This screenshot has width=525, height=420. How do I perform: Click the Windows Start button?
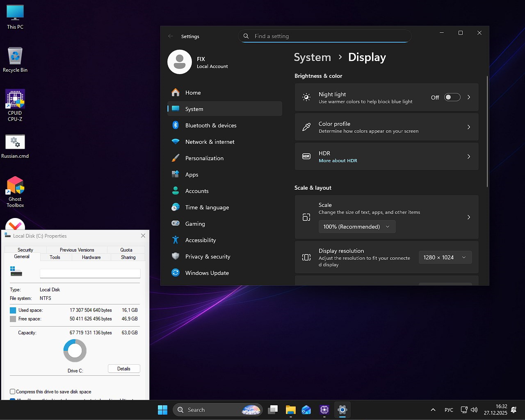[162, 410]
